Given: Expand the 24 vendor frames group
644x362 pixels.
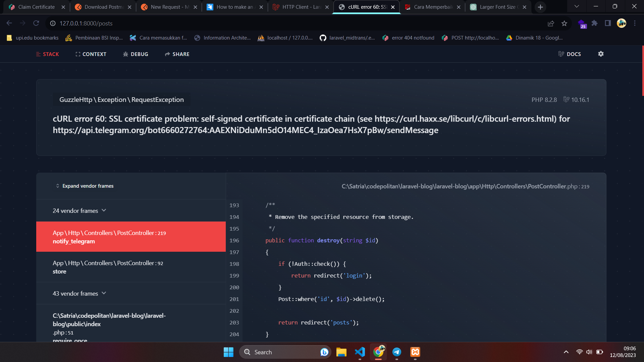Looking at the screenshot, I should [x=79, y=210].
